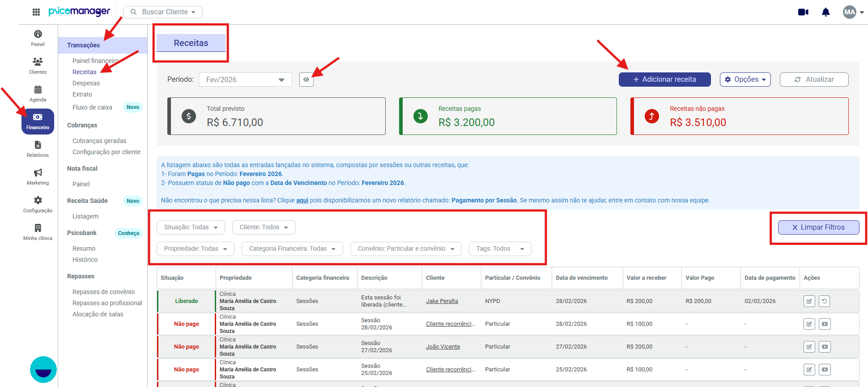Open João Vicente client link

443,347
